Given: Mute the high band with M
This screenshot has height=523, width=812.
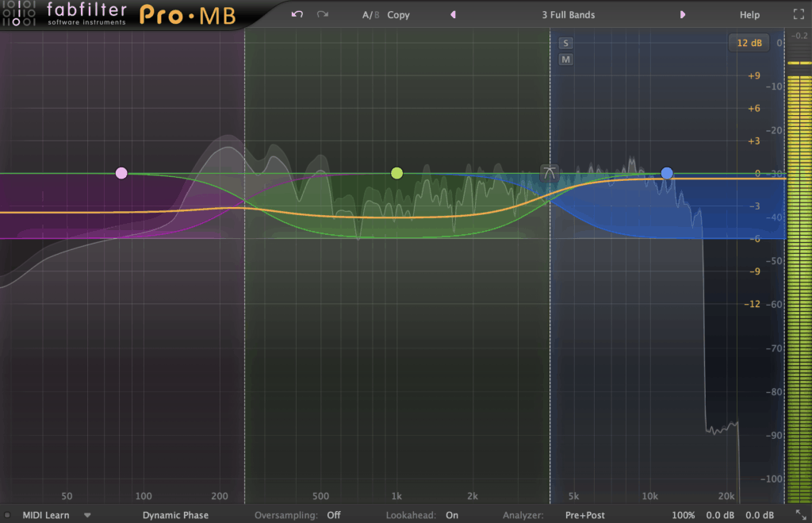Looking at the screenshot, I should click(x=565, y=60).
